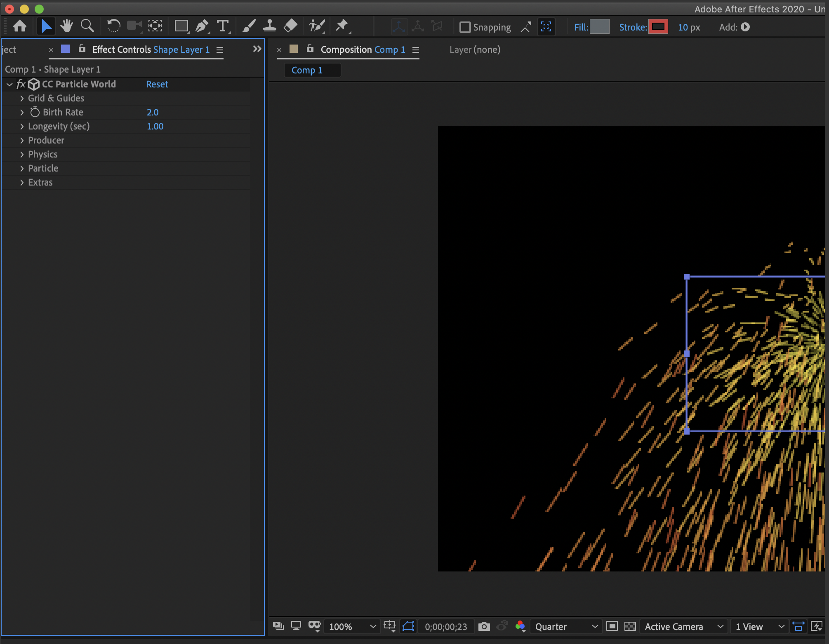The height and width of the screenshot is (644, 829).
Task: Click the current time 0;00;00;23
Action: [446, 627]
